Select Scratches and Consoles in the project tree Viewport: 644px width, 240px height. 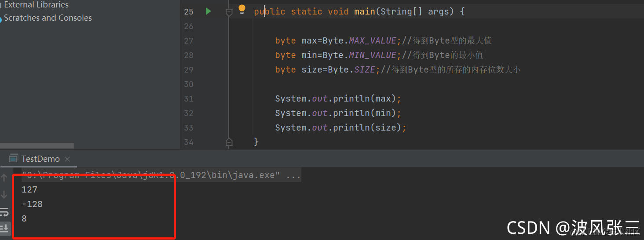click(48, 18)
